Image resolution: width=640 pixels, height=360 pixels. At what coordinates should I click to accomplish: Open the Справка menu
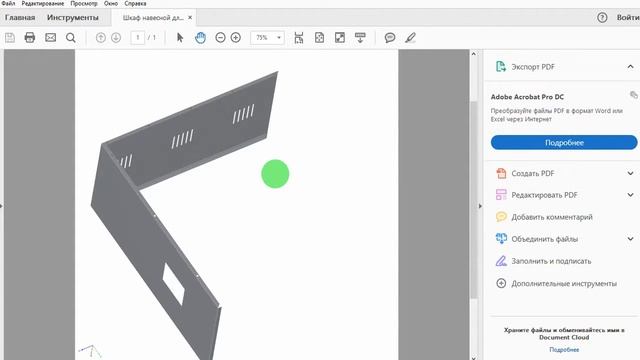(135, 3)
